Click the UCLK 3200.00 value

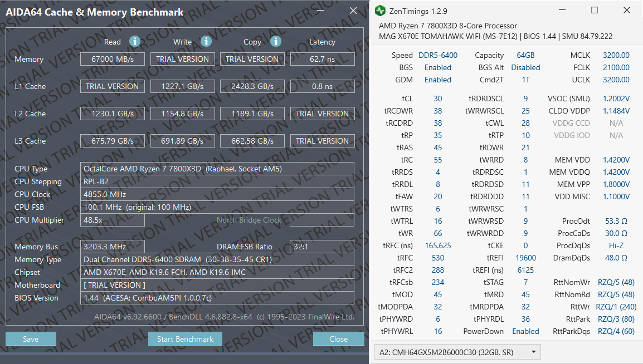tap(616, 80)
